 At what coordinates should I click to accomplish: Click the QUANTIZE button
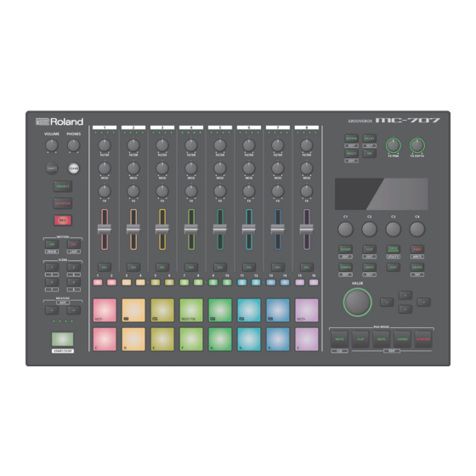point(63,203)
